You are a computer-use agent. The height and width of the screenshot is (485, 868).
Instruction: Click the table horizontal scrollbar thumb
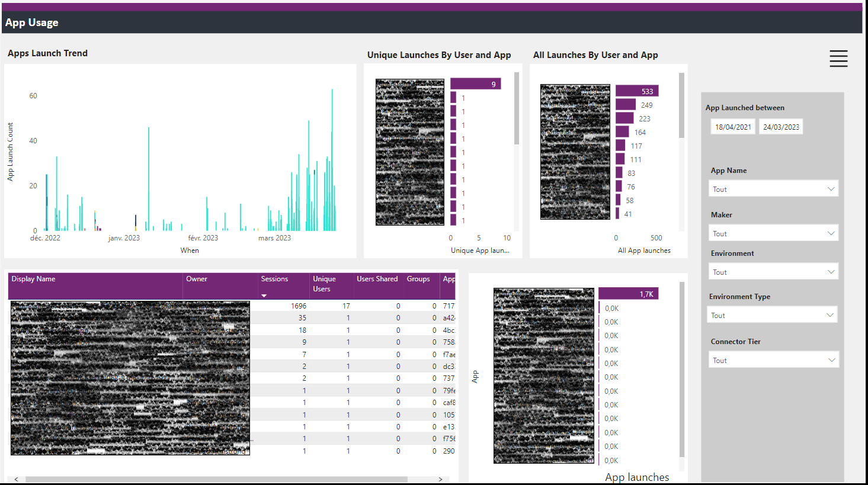(216, 479)
